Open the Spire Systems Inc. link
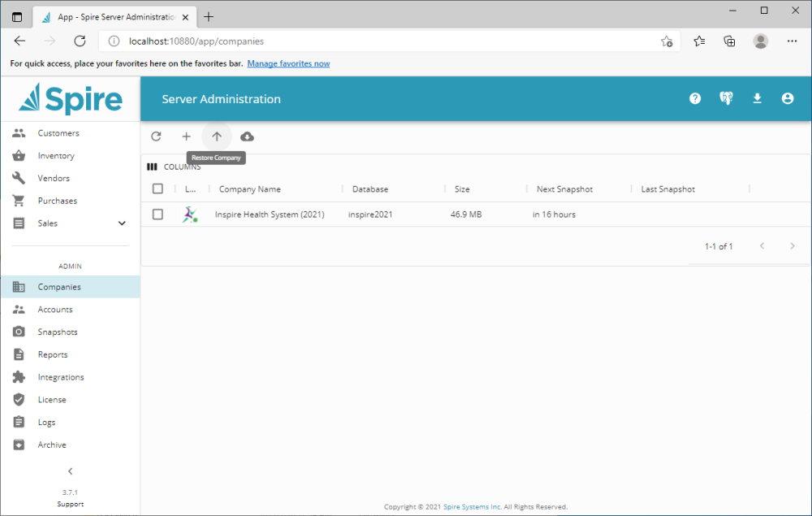 (x=473, y=507)
